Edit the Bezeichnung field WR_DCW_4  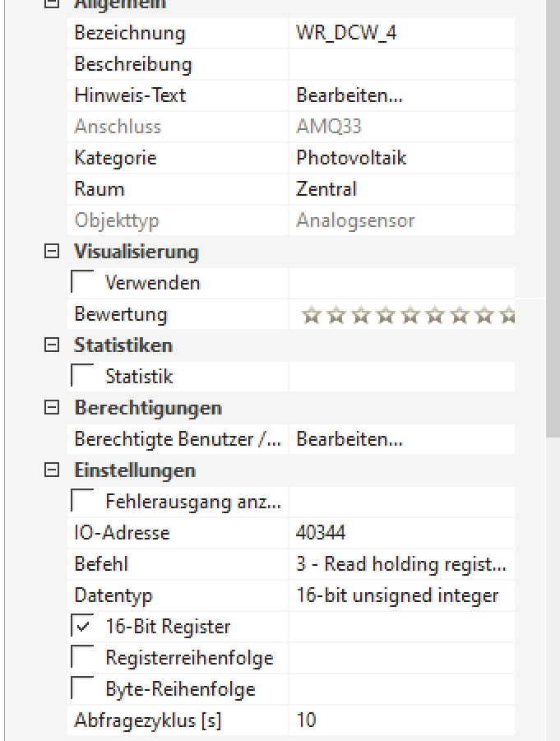[x=401, y=33]
